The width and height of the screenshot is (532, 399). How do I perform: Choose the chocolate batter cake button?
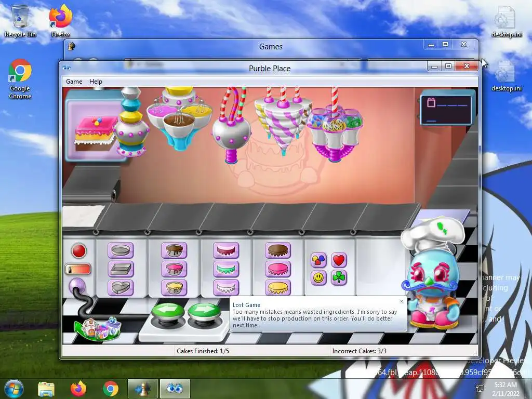(174, 251)
